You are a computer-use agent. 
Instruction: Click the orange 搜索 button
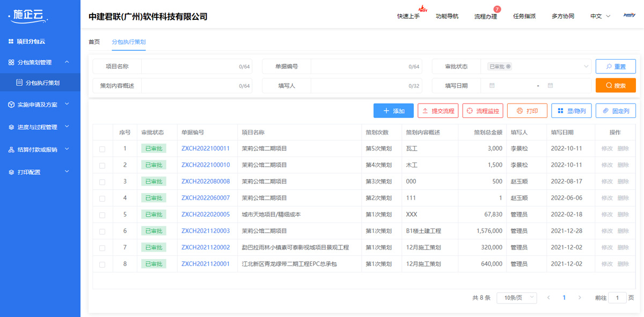tap(616, 85)
